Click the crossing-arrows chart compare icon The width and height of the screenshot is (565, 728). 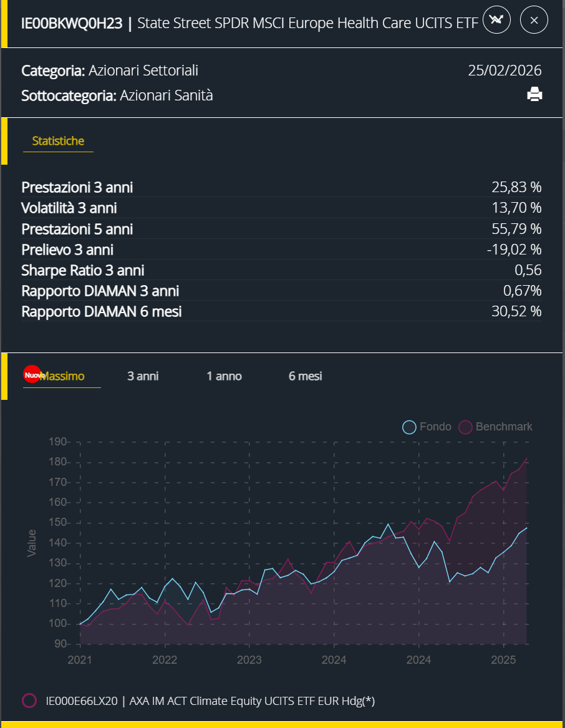pyautogui.click(x=496, y=20)
